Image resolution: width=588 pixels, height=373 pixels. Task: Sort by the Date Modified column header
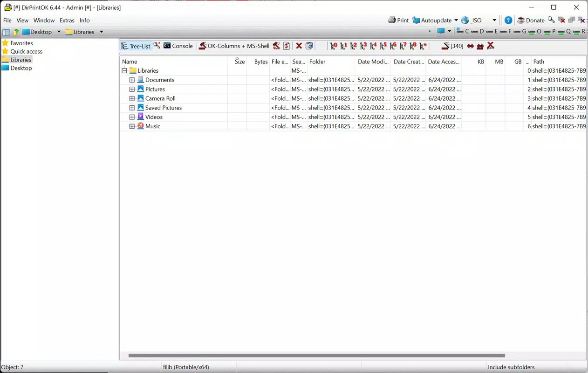point(373,62)
